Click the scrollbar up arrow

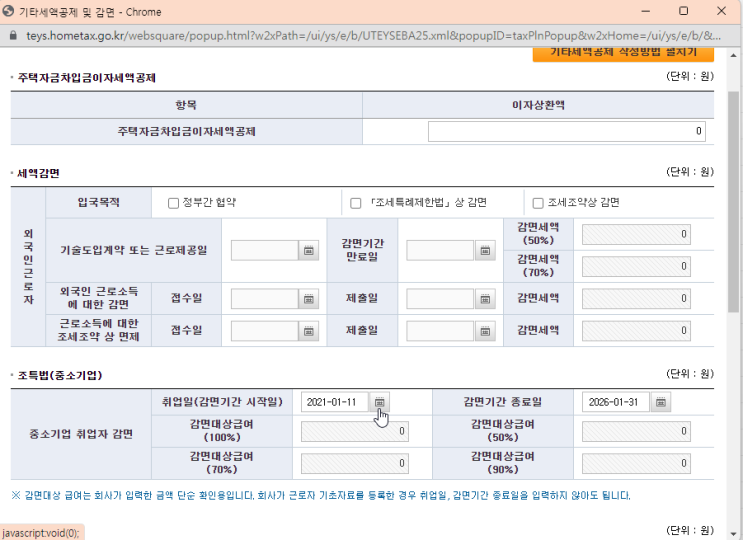coord(734,55)
